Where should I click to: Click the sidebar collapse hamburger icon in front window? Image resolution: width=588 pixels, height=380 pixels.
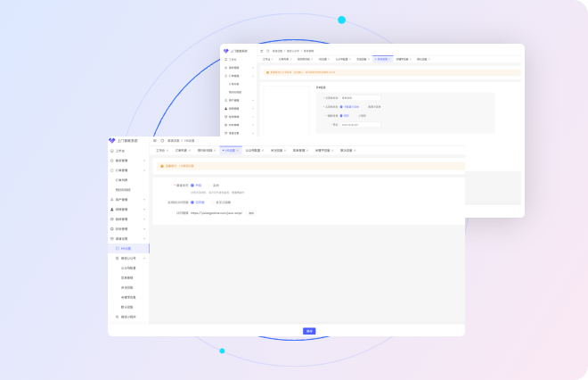click(154, 140)
